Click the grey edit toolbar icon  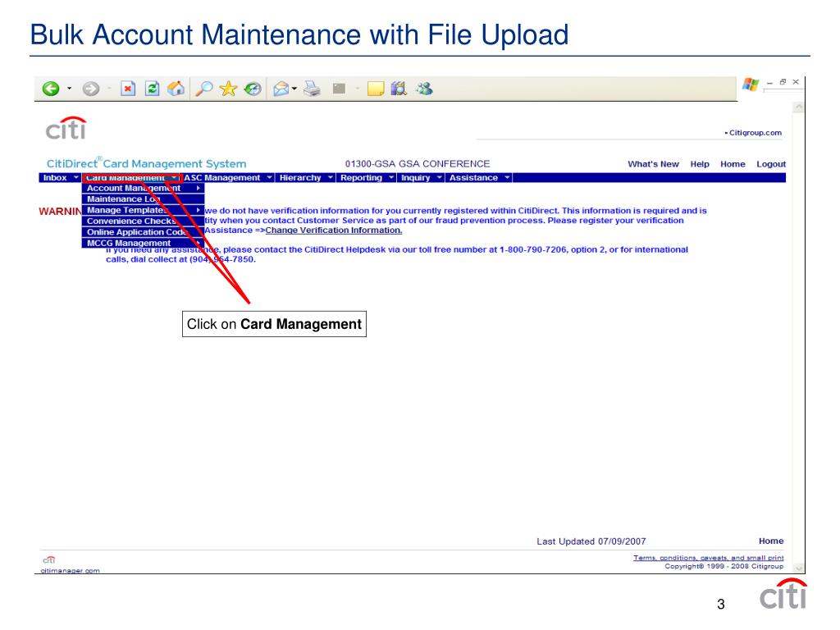pos(339,89)
